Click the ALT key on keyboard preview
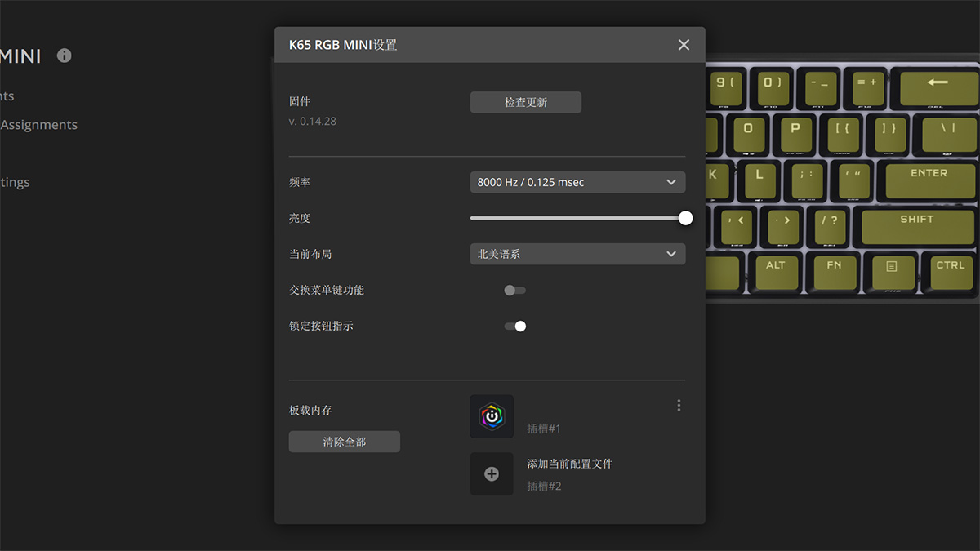This screenshot has width=980, height=551. tap(776, 271)
